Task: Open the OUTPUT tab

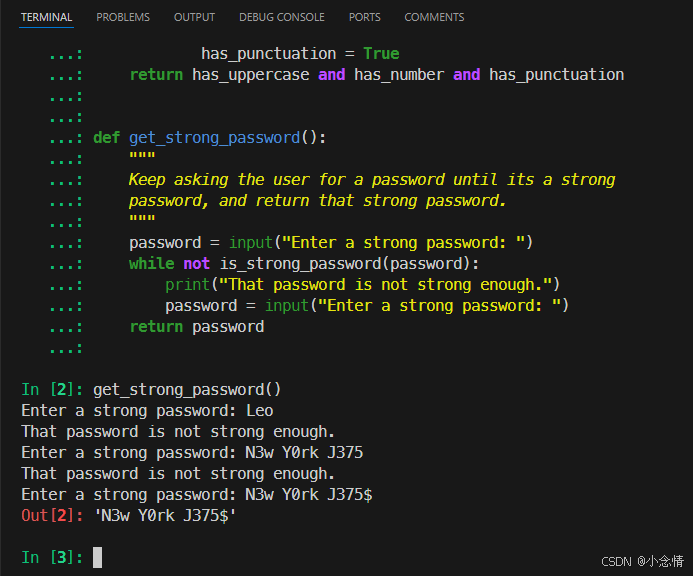Action: pos(194,17)
